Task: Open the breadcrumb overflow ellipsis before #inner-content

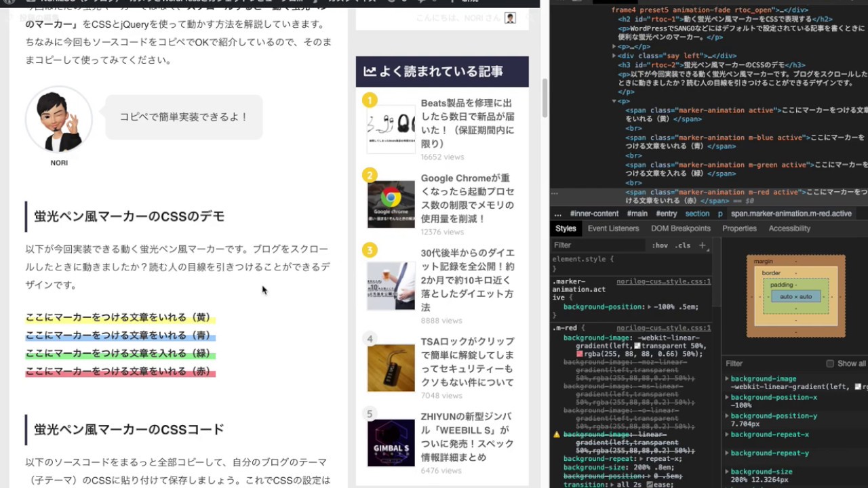Action: coord(557,213)
